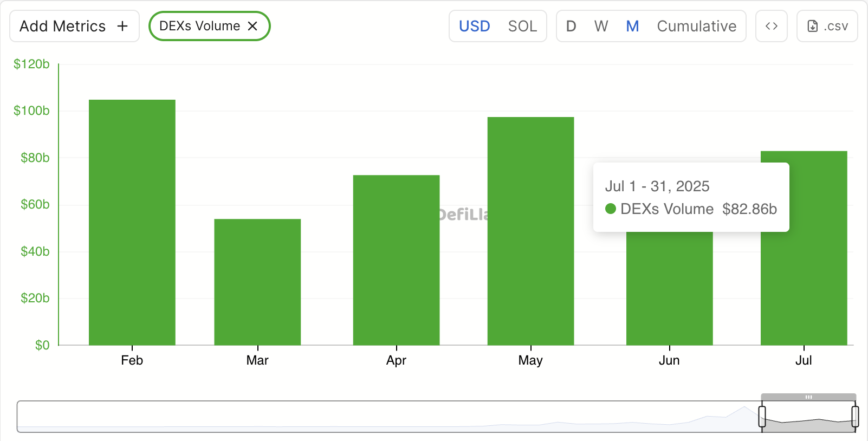
Task: Click the March volume bar
Action: (x=257, y=282)
